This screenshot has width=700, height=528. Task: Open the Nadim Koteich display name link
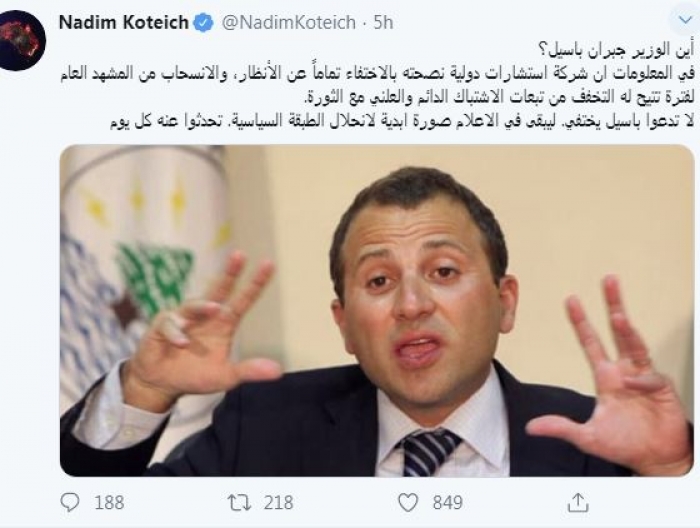(x=124, y=22)
